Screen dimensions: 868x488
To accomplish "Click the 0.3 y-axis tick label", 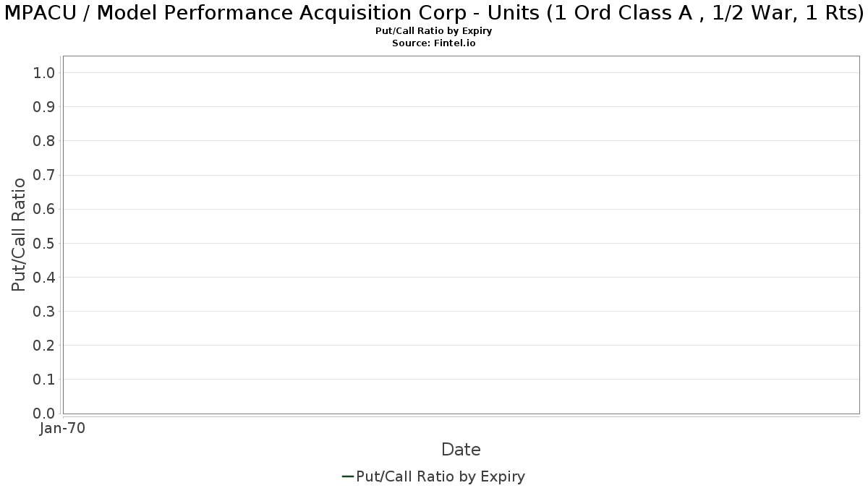I will pyautogui.click(x=44, y=311).
